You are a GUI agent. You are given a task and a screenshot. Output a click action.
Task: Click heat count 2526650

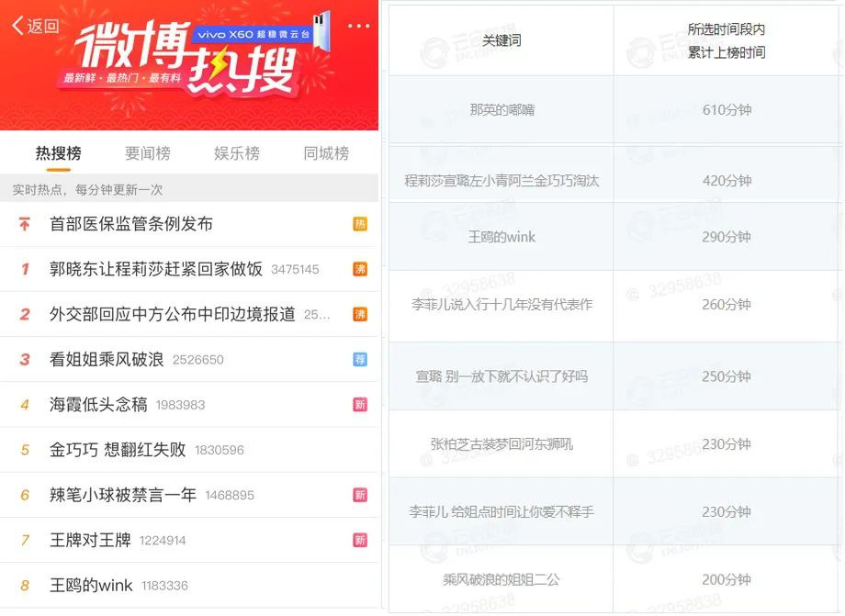(x=197, y=360)
